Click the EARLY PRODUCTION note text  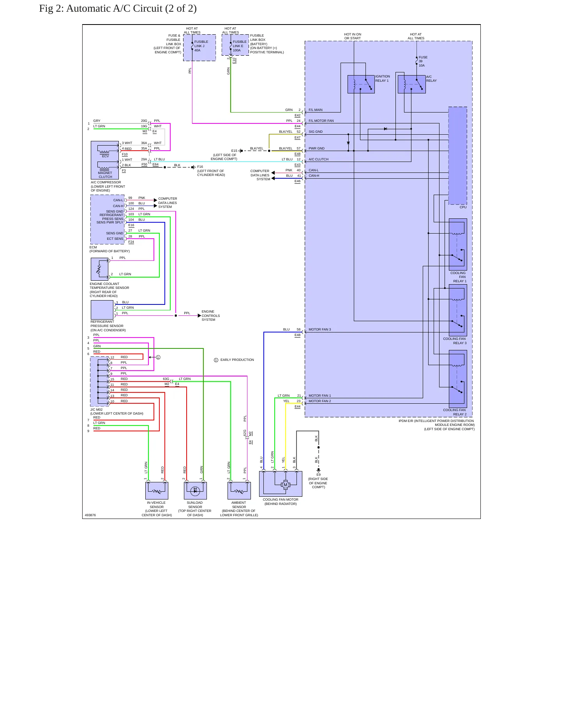237,360
